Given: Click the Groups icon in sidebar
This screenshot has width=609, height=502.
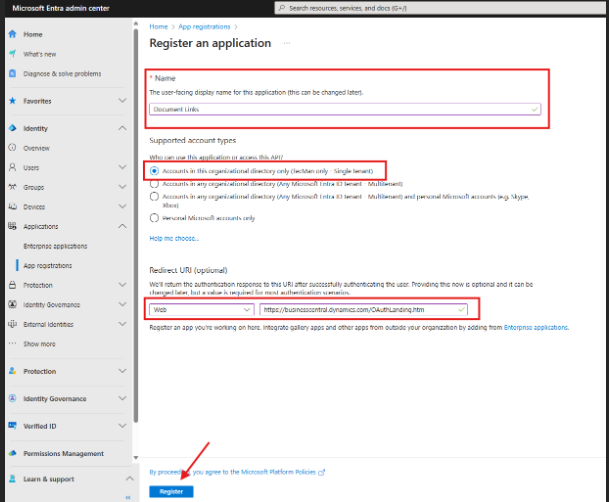Looking at the screenshot, I should tap(11, 187).
